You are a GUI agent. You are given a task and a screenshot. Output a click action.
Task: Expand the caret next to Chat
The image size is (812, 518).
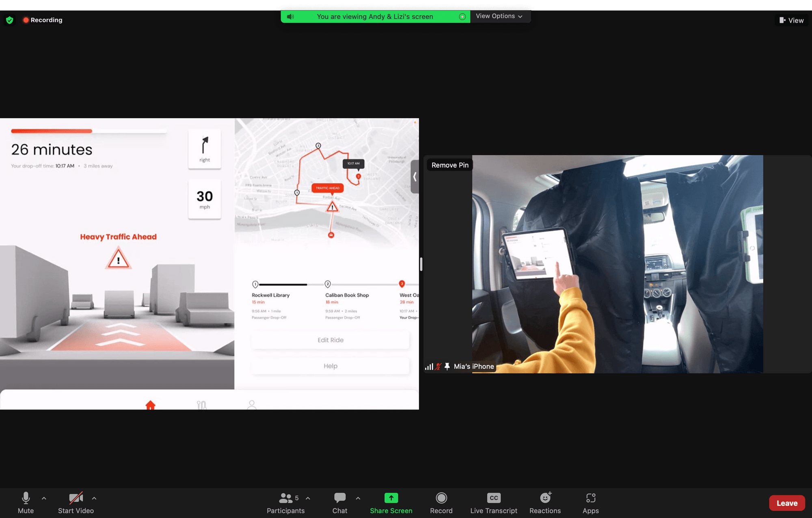(358, 498)
